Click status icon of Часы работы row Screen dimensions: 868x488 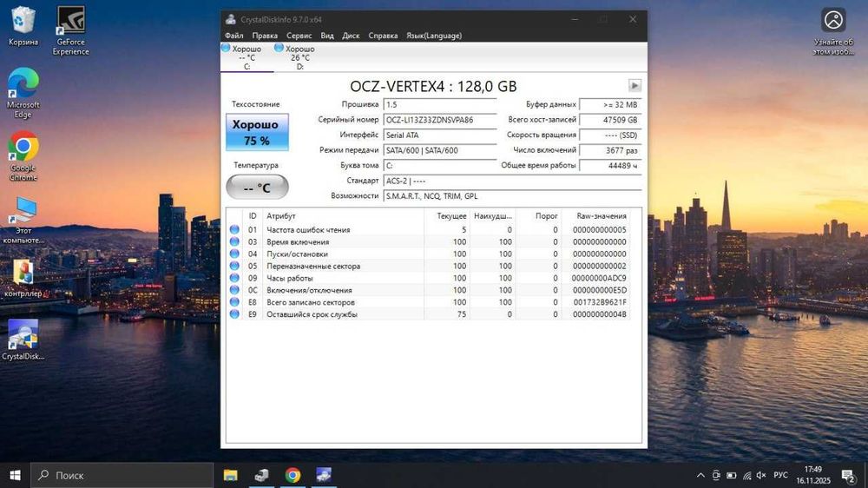tap(234, 278)
